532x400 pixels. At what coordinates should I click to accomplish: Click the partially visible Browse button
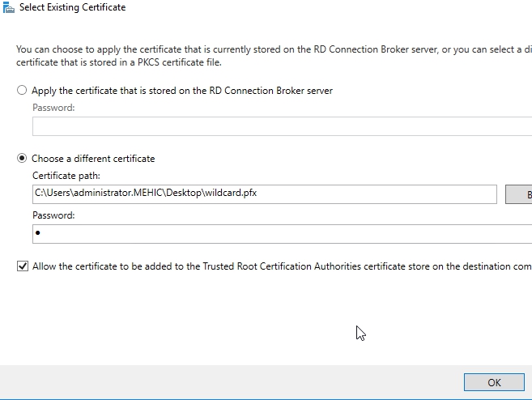pos(518,194)
